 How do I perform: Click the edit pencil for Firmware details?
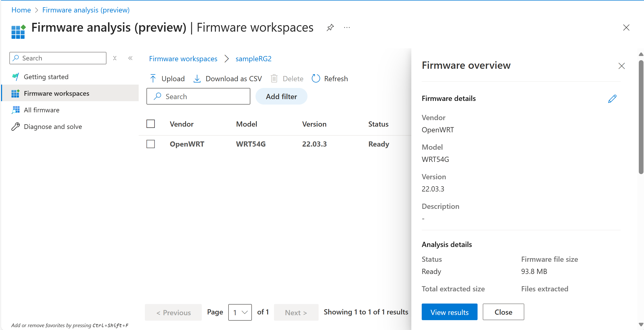(x=612, y=99)
